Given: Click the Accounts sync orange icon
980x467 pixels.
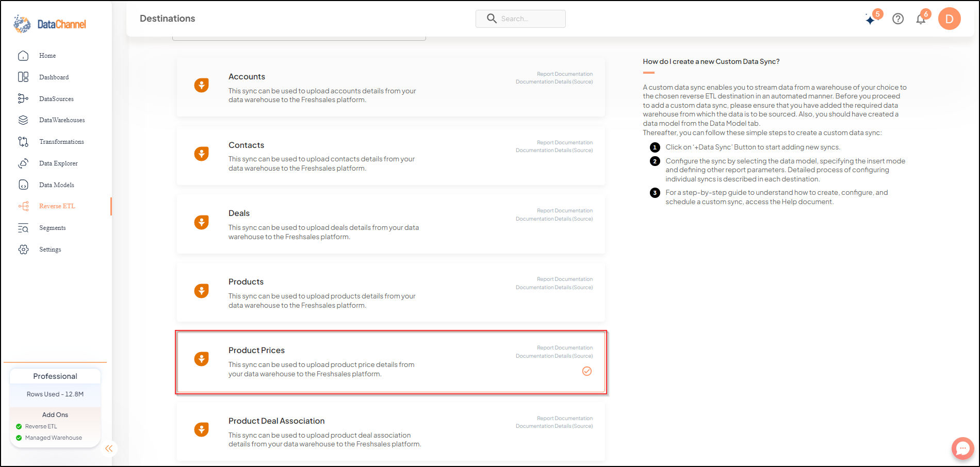Looking at the screenshot, I should click(202, 85).
